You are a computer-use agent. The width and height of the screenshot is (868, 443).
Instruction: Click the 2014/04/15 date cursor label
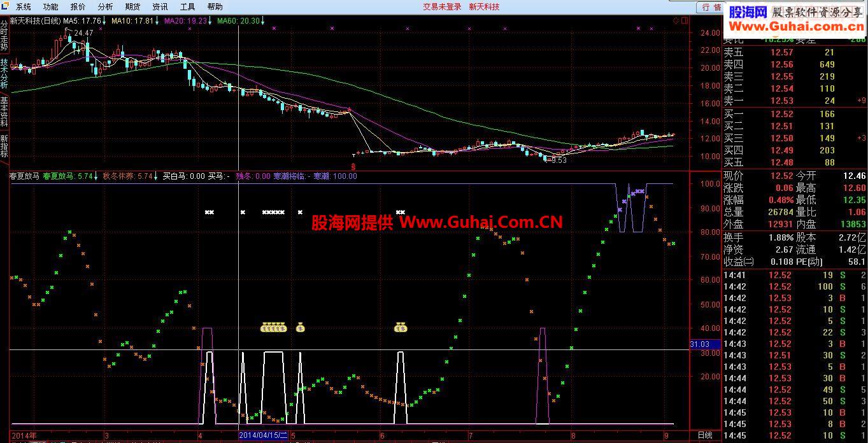[x=264, y=435]
